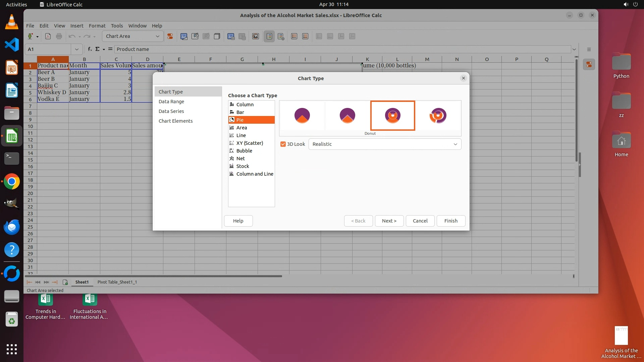The width and height of the screenshot is (644, 362).
Task: Click the Finish button
Action: point(450,221)
